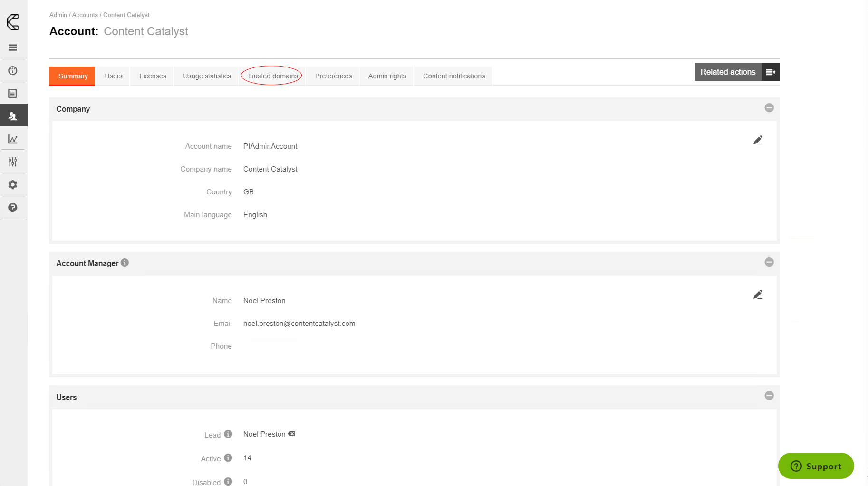Switch to the Trusted domains tab
This screenshot has width=868, height=486.
point(271,76)
